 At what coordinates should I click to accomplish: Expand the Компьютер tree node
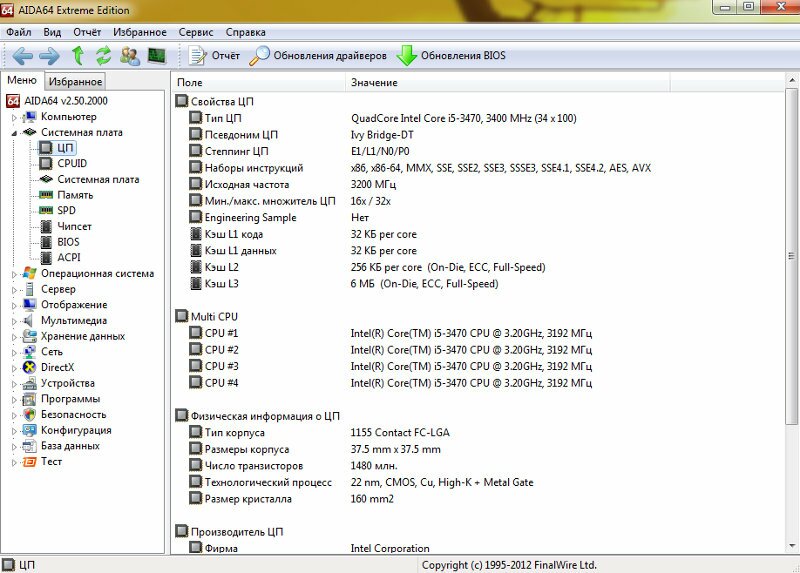[x=14, y=117]
